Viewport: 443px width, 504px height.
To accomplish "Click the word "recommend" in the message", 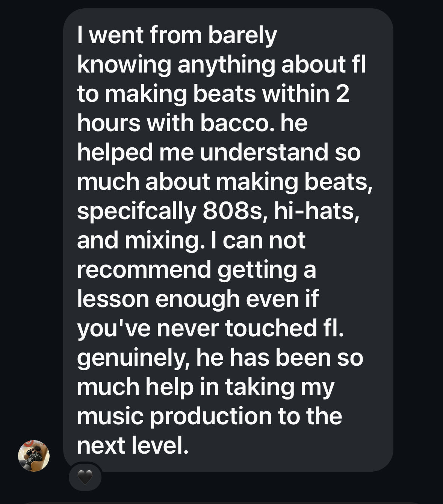I will pyautogui.click(x=144, y=269).
